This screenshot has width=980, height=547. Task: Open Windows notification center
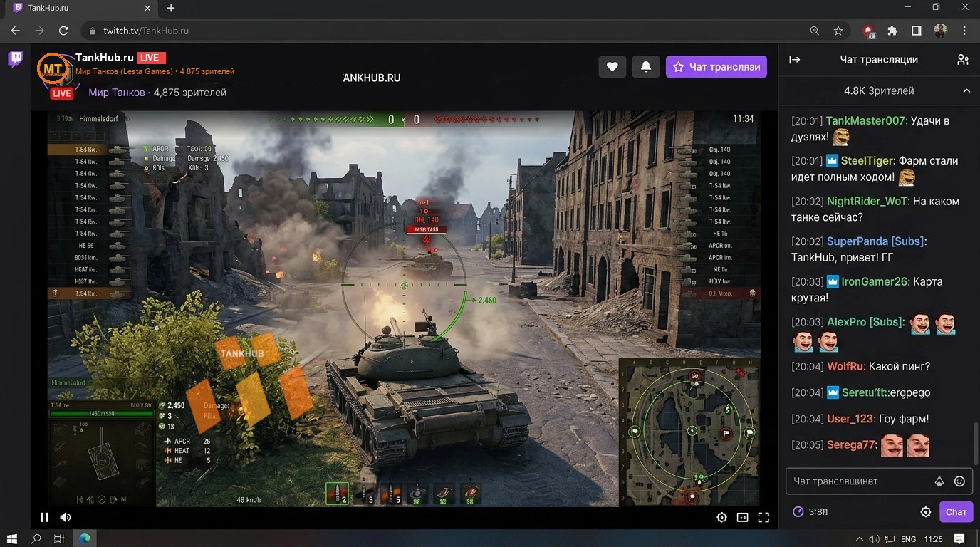click(959, 539)
